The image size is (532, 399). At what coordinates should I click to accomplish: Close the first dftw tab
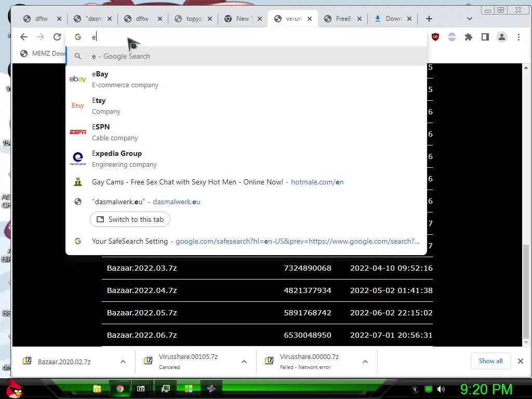click(59, 19)
